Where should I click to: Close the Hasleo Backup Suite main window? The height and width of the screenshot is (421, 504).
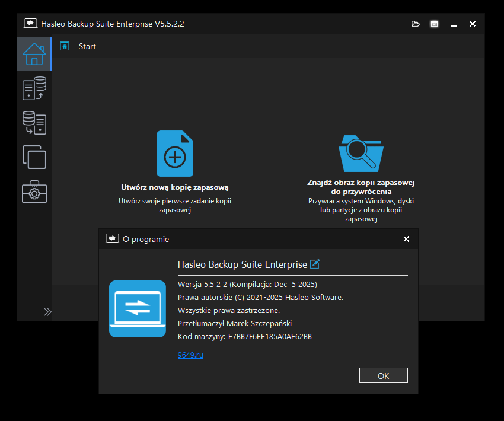[473, 24]
